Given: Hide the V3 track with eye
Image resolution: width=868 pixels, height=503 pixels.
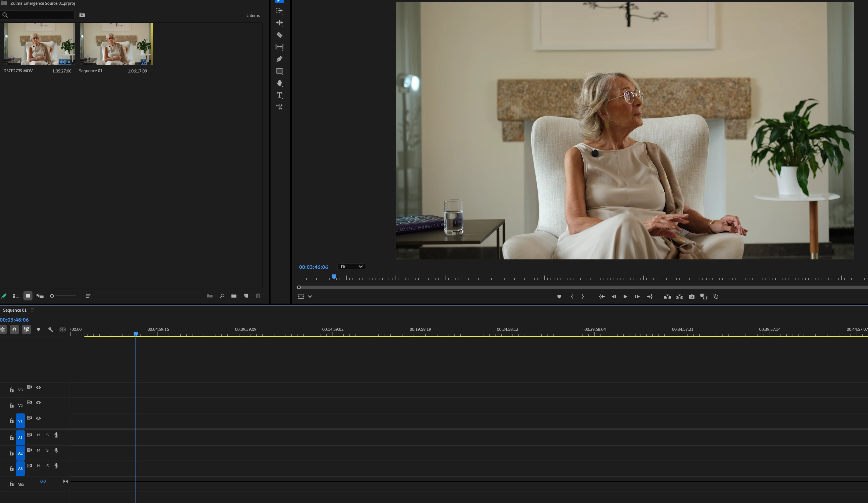Looking at the screenshot, I should pos(39,387).
